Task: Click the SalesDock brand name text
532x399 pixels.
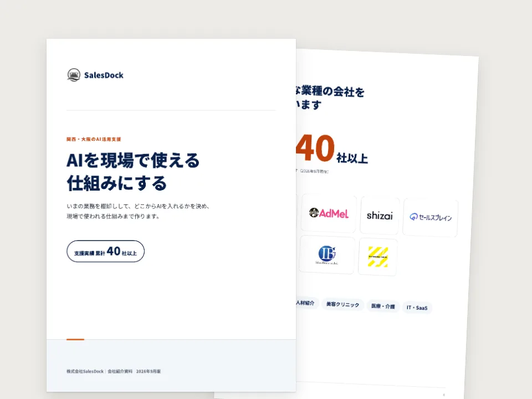Action: (104, 75)
